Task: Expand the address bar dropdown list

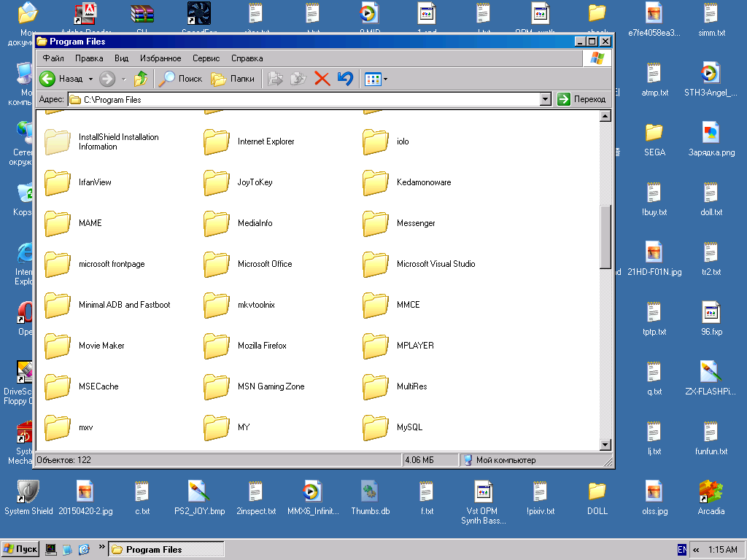Action: click(545, 99)
